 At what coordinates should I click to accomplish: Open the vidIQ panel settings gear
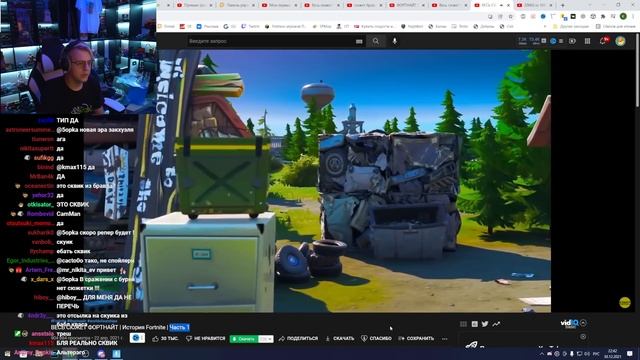pos(583,337)
